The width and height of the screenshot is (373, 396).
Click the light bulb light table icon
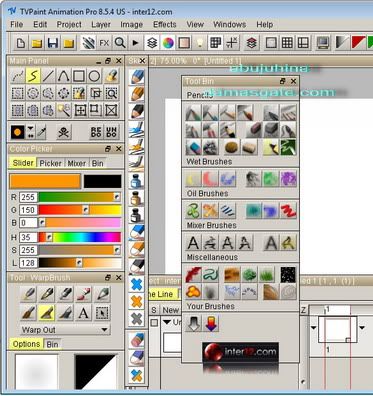click(x=200, y=43)
